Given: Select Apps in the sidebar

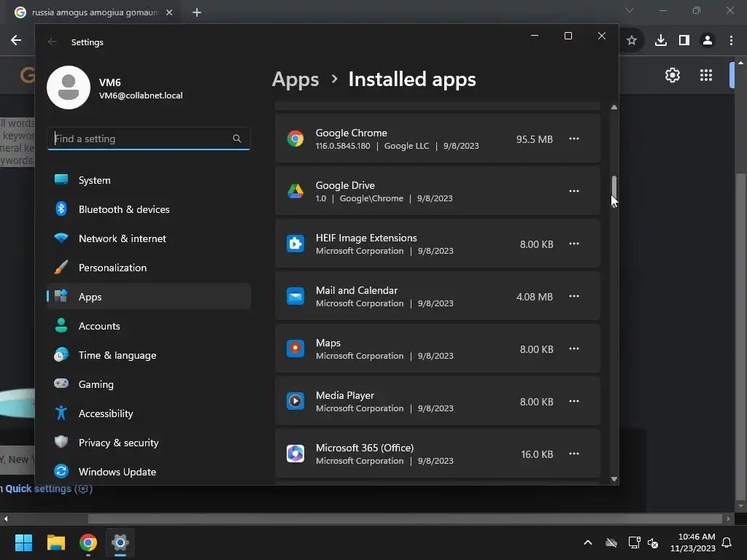Looking at the screenshot, I should 149,297.
